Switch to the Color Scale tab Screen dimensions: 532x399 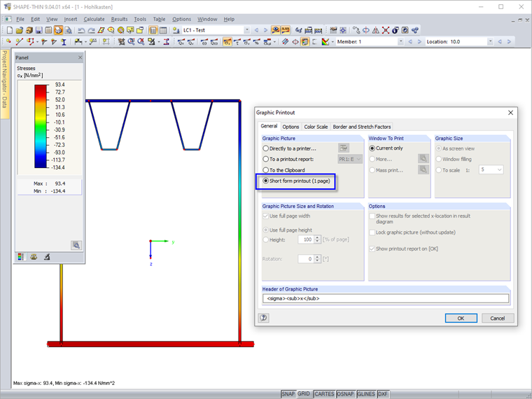click(316, 127)
